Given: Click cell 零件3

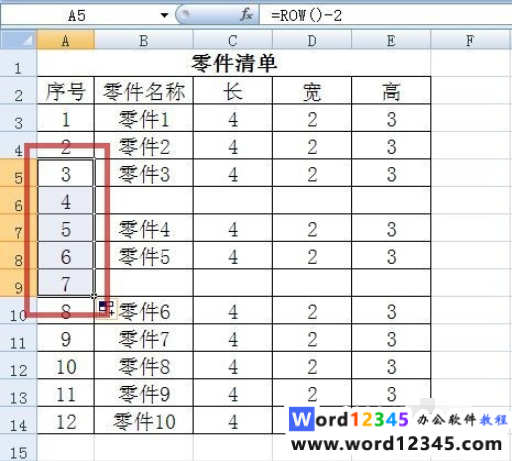Looking at the screenshot, I should pyautogui.click(x=144, y=173).
